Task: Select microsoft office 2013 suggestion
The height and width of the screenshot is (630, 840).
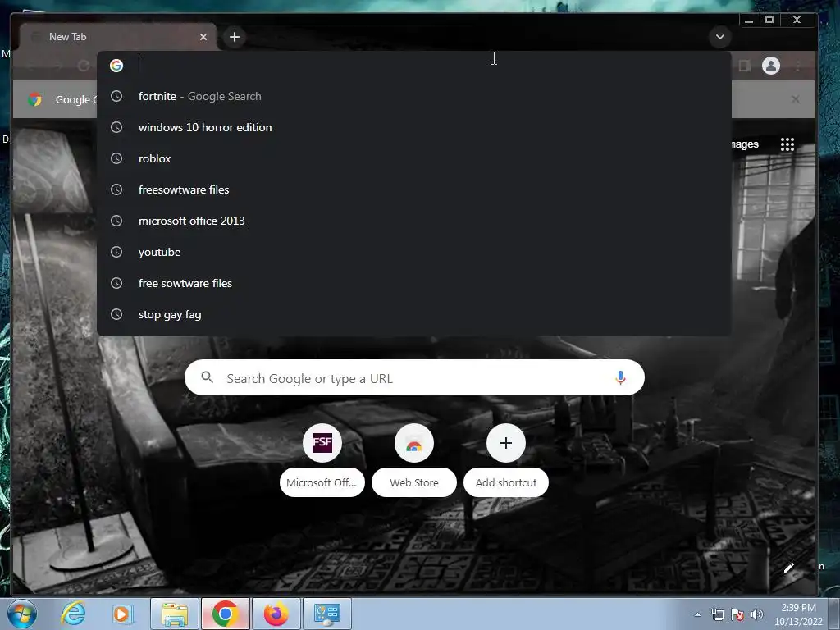Action: tap(414, 221)
